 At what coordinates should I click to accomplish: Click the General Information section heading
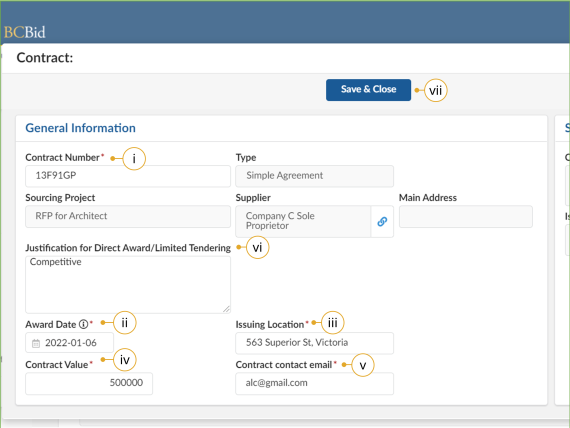80,128
